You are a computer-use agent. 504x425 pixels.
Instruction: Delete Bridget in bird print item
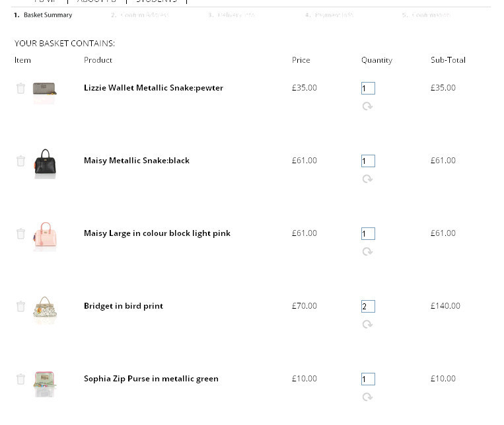pyautogui.click(x=20, y=307)
